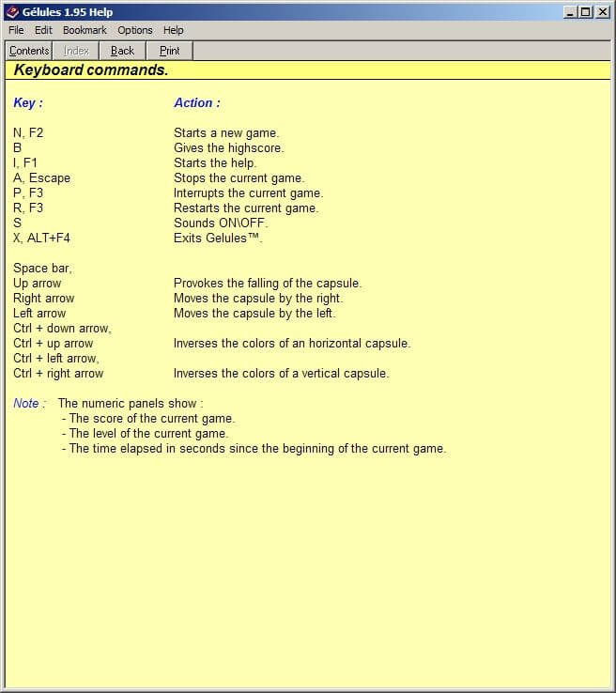616x693 pixels.
Task: Maximize the help window
Action: tap(585, 12)
